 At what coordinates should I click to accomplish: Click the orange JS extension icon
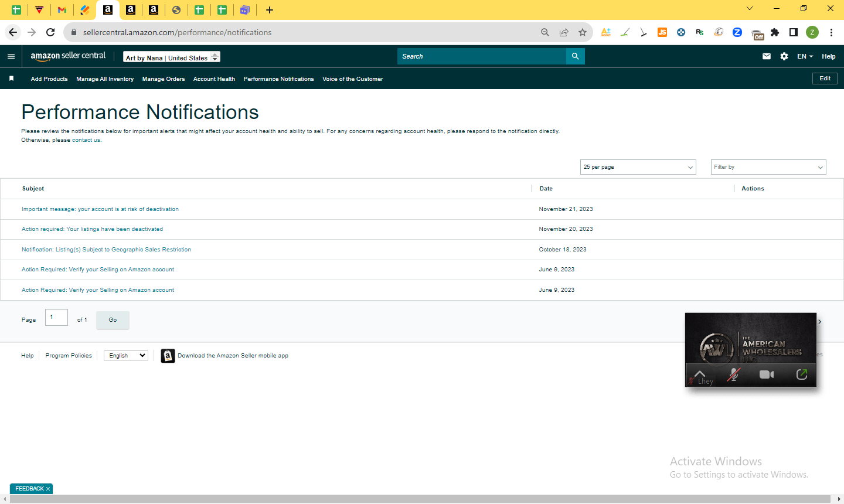pos(662,32)
